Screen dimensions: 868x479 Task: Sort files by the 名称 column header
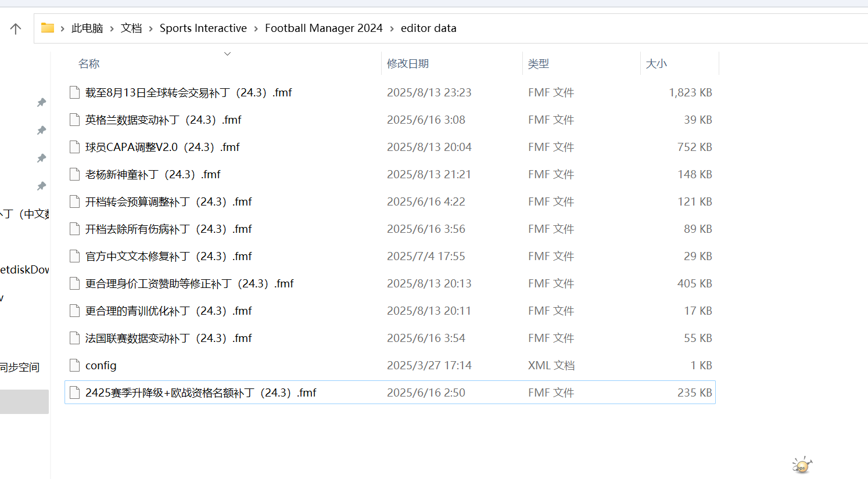point(89,64)
